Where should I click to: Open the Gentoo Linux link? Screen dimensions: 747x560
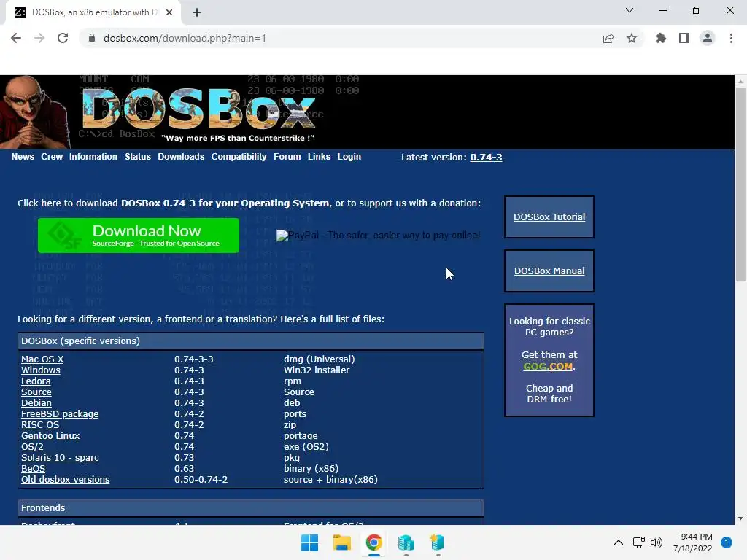[50, 436]
